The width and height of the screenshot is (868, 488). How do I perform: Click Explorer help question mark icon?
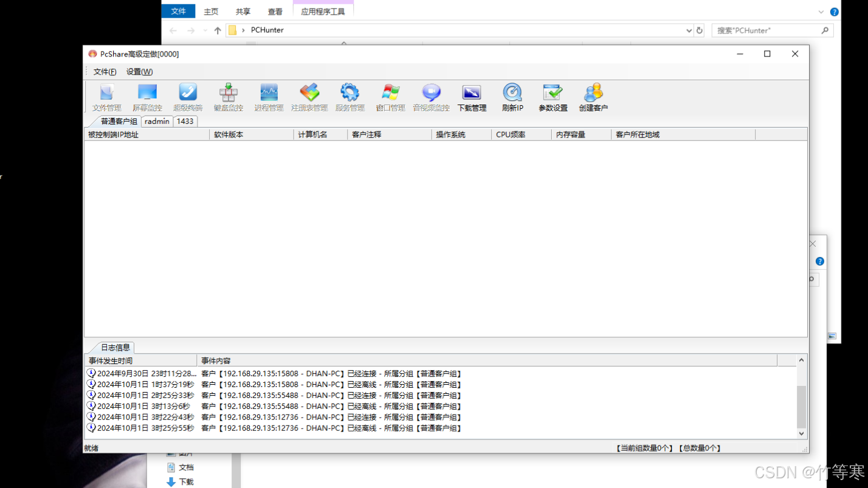tap(835, 12)
